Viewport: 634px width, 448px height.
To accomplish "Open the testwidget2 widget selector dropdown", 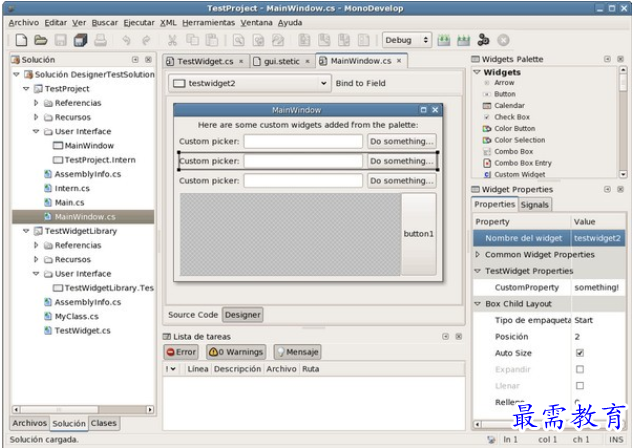I will (x=249, y=83).
